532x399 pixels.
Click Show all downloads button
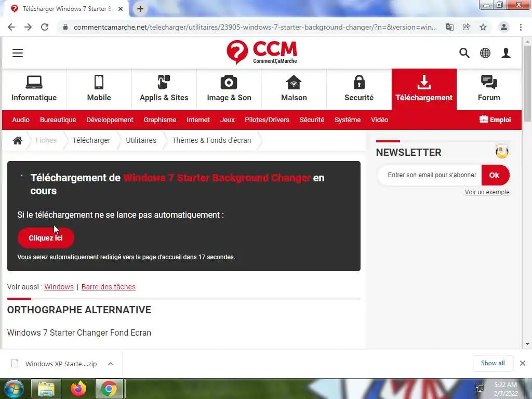point(493,363)
